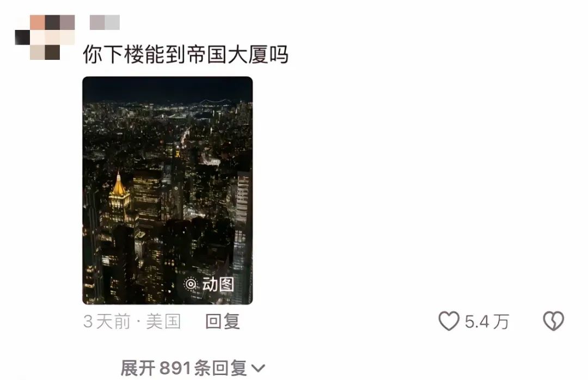Select the 美国 location label
588x380 pixels.
[x=163, y=322]
